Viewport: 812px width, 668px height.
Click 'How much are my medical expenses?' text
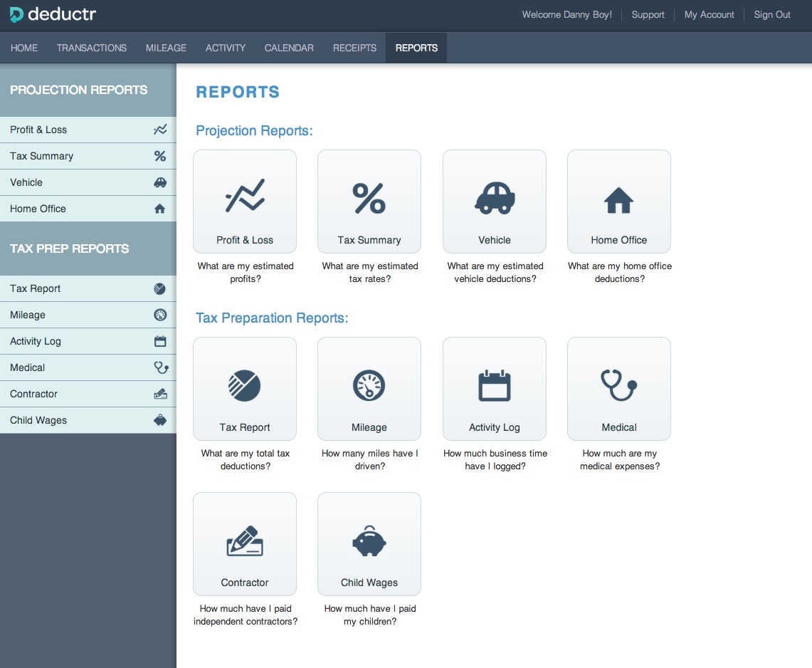click(x=620, y=459)
